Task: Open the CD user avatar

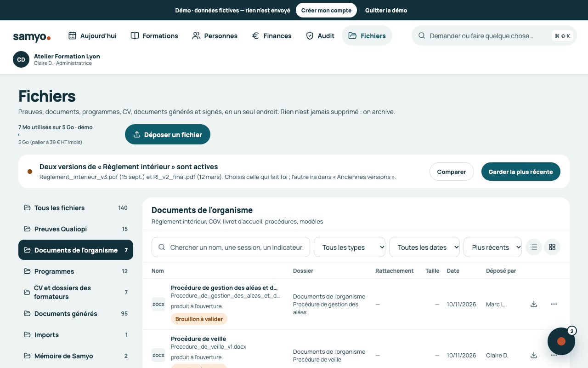Action: click(21, 59)
